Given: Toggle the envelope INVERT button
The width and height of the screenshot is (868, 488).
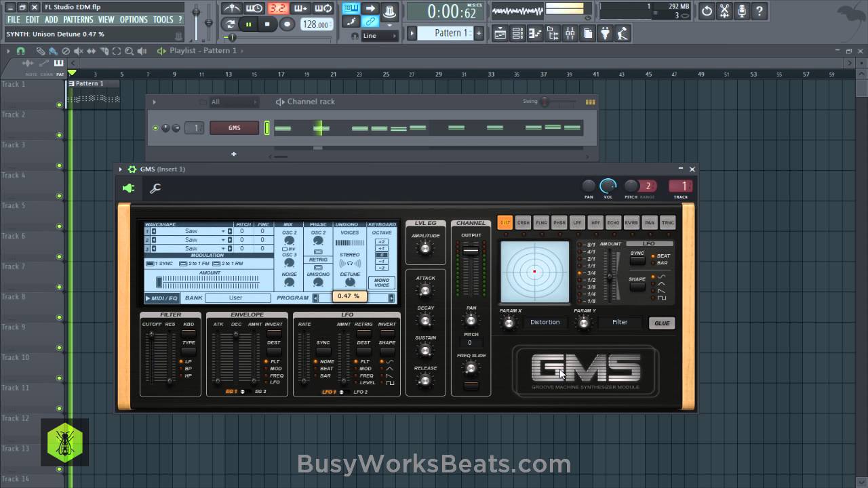Looking at the screenshot, I should (274, 333).
